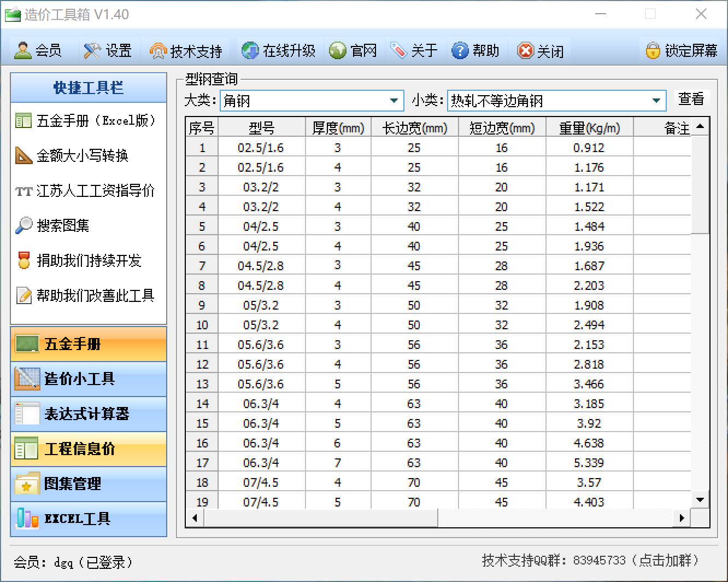Screen dimensions: 728x582
Task: Activate 锁定屏幕 lock screen
Action: (681, 51)
